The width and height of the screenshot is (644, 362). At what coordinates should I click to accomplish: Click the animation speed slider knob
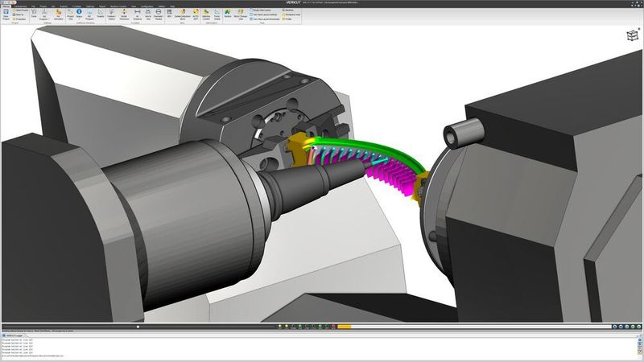click(x=138, y=327)
